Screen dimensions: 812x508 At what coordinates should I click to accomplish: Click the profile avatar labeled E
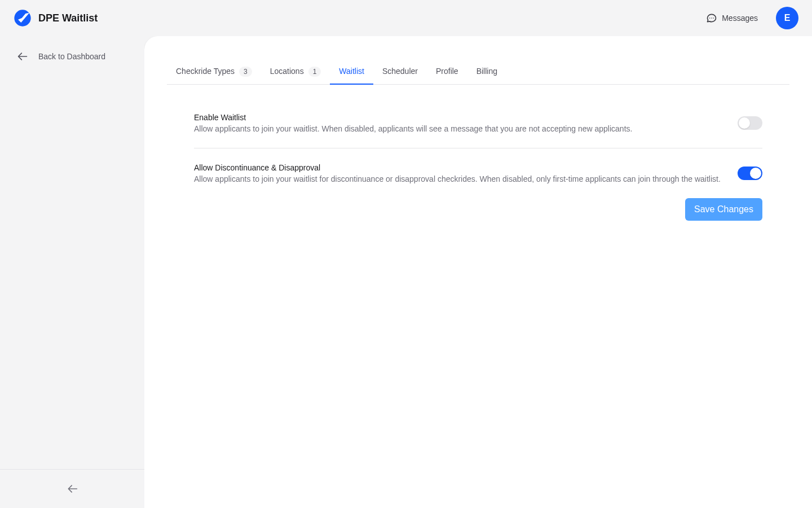point(787,18)
